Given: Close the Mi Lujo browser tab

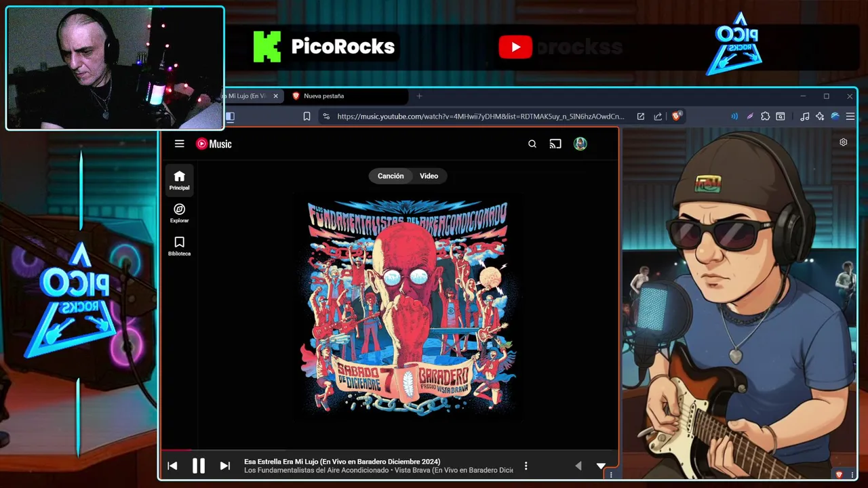Looking at the screenshot, I should 275,96.
